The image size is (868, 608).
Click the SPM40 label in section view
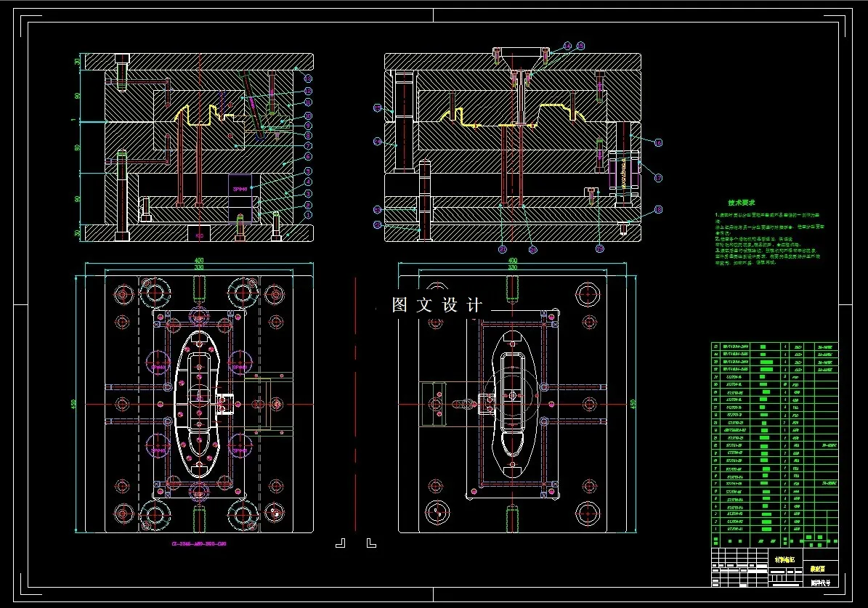point(240,190)
